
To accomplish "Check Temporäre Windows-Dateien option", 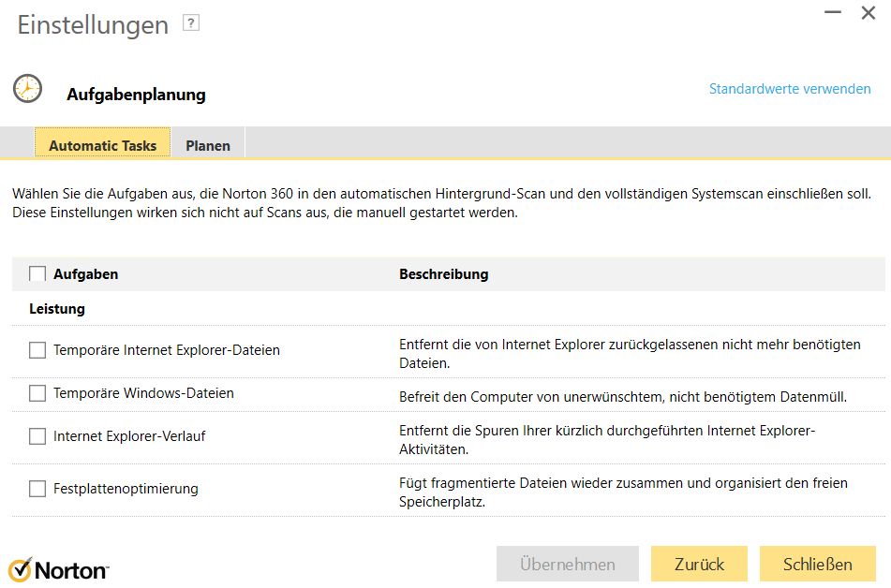I will [37, 393].
